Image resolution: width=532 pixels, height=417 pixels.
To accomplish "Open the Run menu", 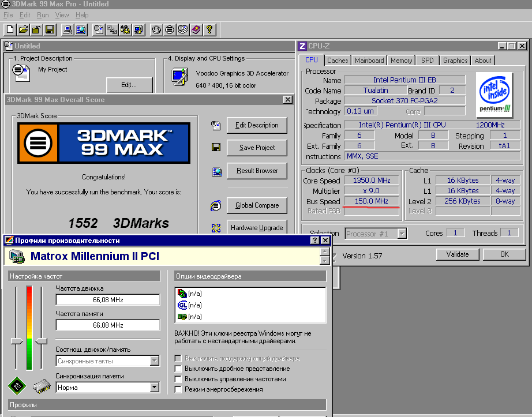I will tap(43, 15).
